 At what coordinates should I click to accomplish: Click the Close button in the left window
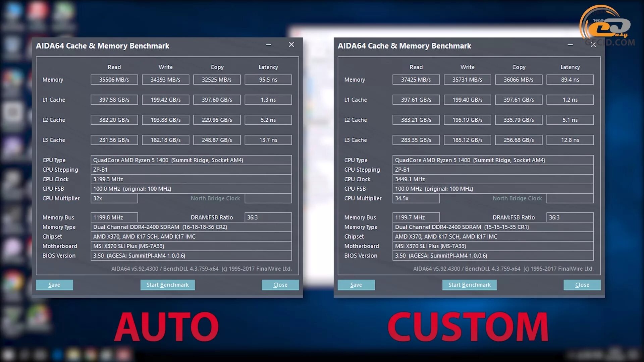(x=280, y=285)
